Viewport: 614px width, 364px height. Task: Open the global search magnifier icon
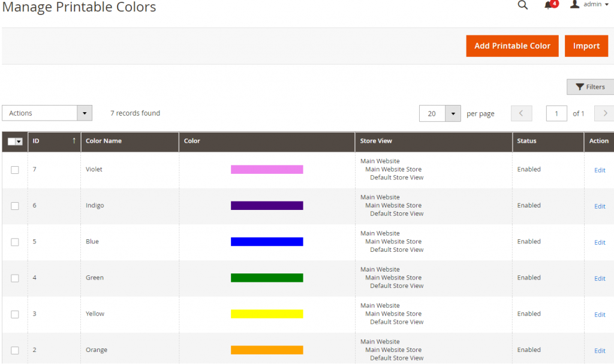click(522, 5)
